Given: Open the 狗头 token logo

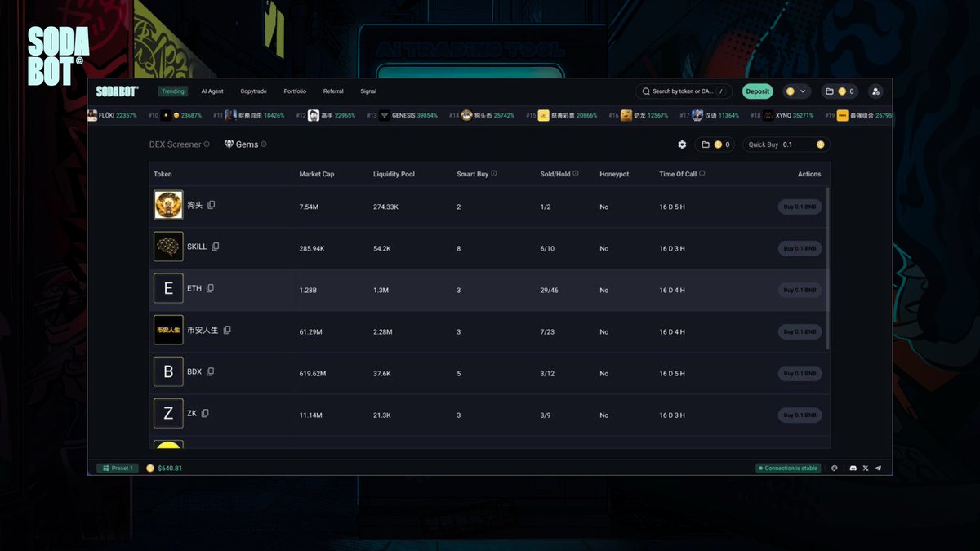Looking at the screenshot, I should 168,205.
